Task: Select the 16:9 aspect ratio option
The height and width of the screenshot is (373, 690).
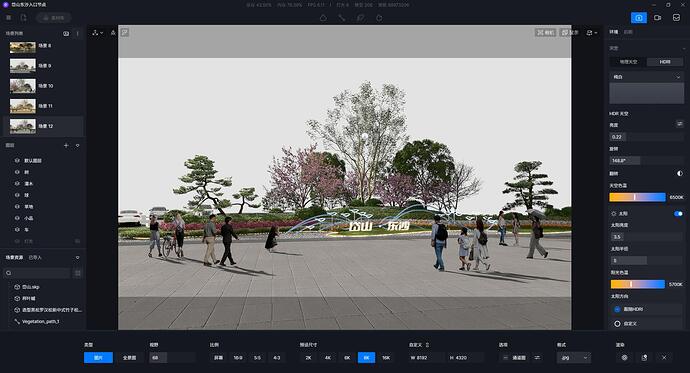Action: [x=238, y=358]
